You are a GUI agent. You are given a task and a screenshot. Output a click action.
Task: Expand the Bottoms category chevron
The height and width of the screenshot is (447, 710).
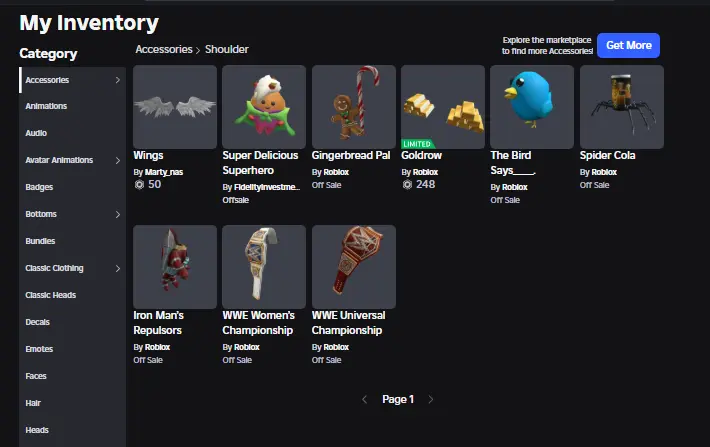coord(118,214)
